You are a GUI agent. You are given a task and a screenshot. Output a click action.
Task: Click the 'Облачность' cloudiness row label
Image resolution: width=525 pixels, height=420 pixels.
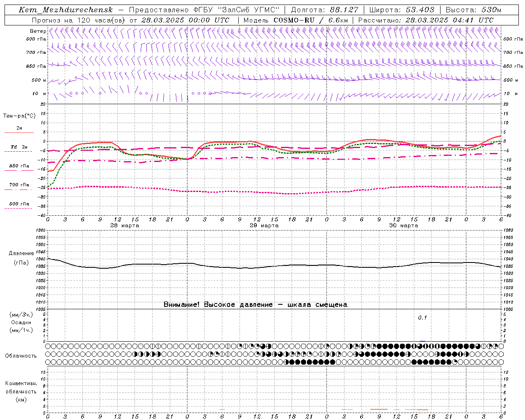(x=21, y=356)
